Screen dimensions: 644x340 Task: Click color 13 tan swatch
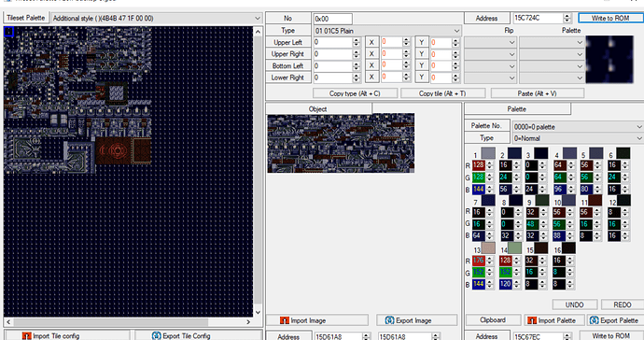click(x=488, y=248)
